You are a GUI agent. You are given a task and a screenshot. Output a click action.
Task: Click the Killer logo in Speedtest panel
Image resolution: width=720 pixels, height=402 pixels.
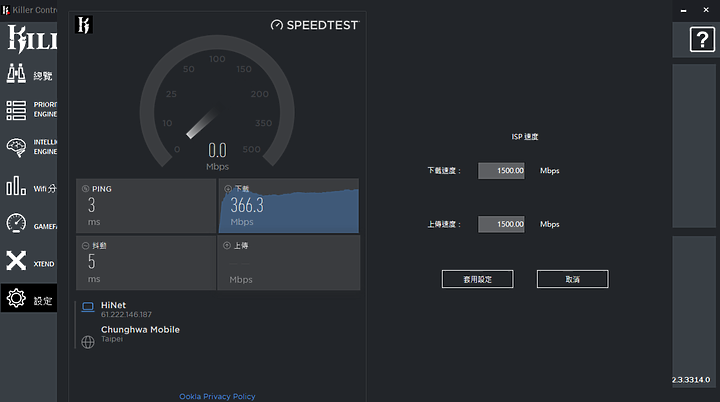tap(84, 24)
